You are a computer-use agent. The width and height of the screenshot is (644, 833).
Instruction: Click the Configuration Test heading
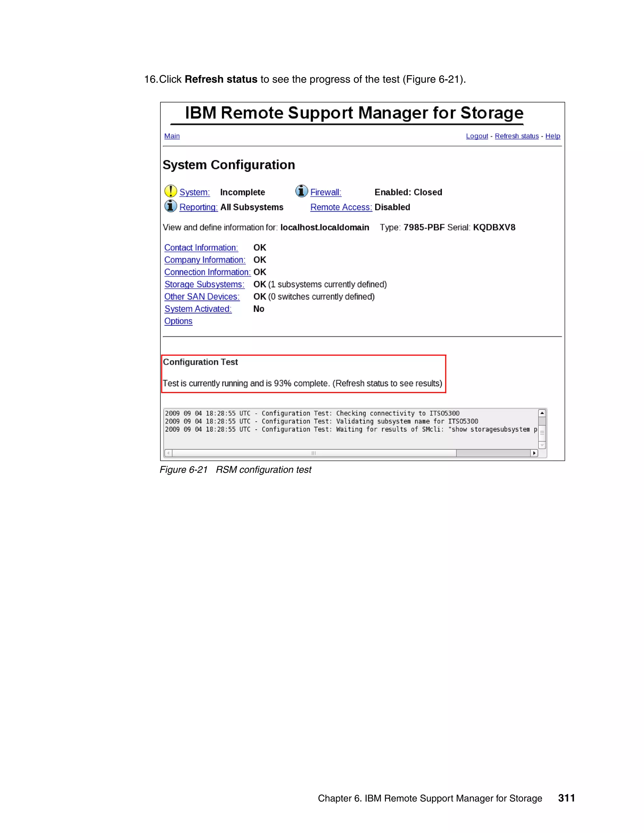coord(200,362)
